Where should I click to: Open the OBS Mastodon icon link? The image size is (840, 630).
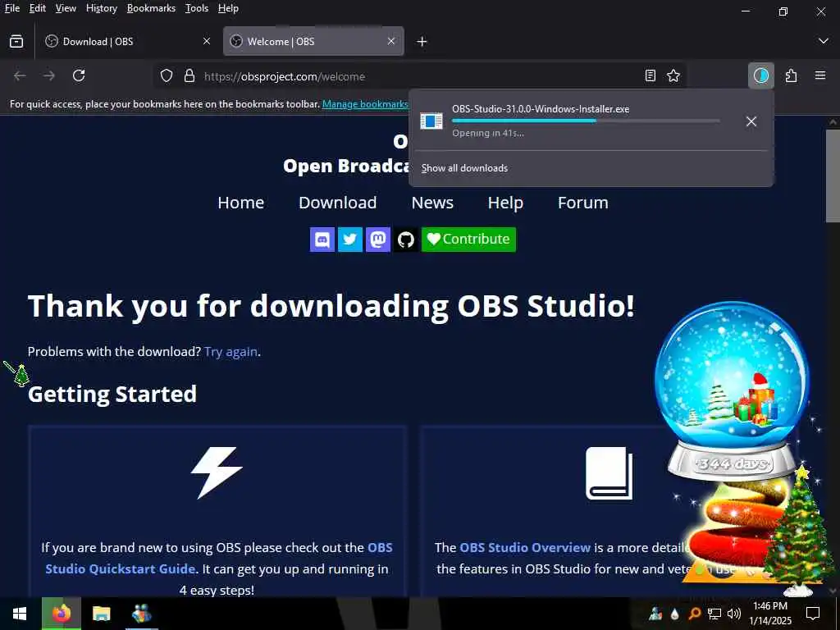(377, 239)
